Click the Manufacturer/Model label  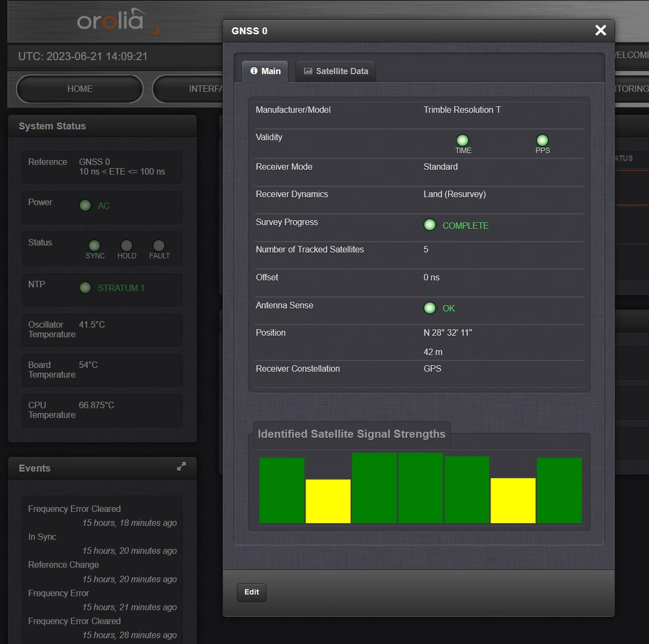click(x=293, y=110)
